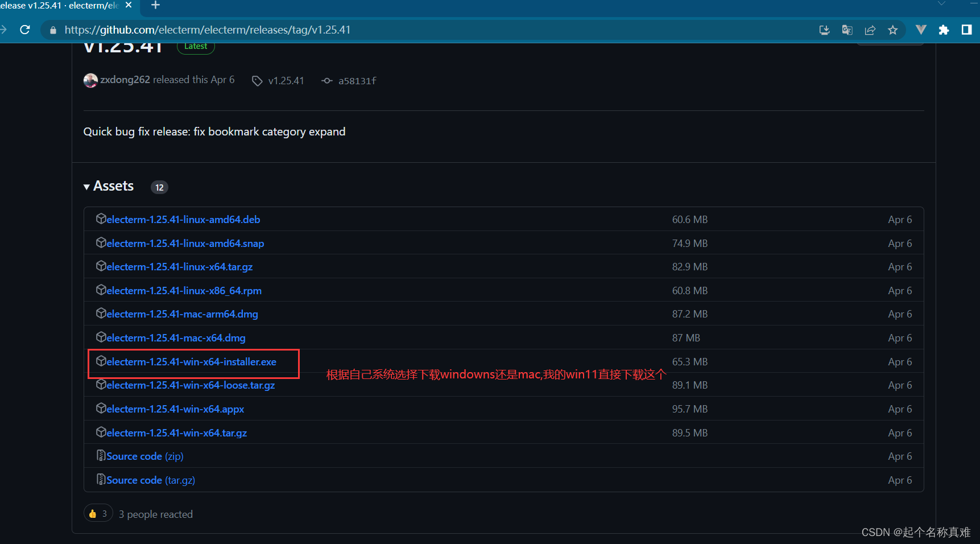Download electerm-1.25.41-win-x64-loose.tar.gz
This screenshot has width=980, height=544.
191,385
